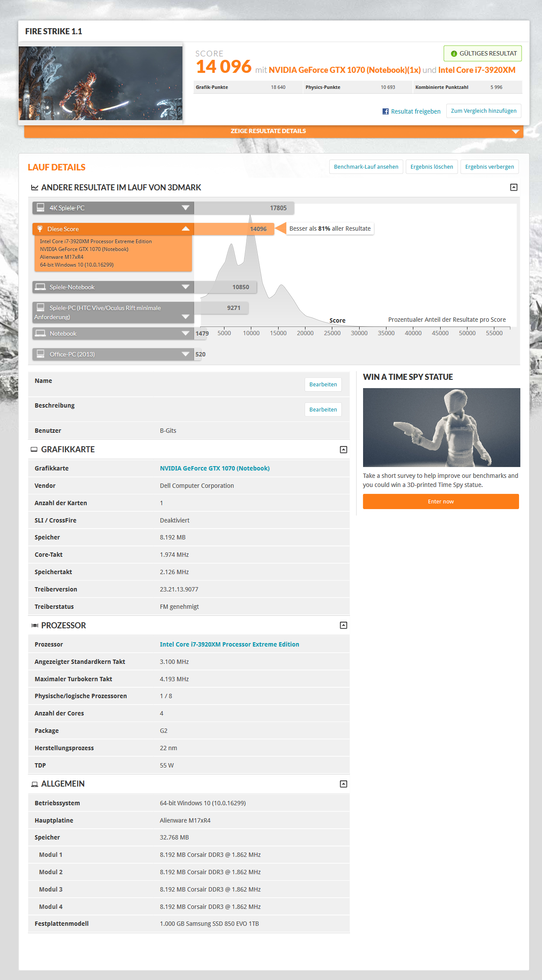
Task: Open Zeige Resultate Details orange bar
Action: tap(273, 131)
